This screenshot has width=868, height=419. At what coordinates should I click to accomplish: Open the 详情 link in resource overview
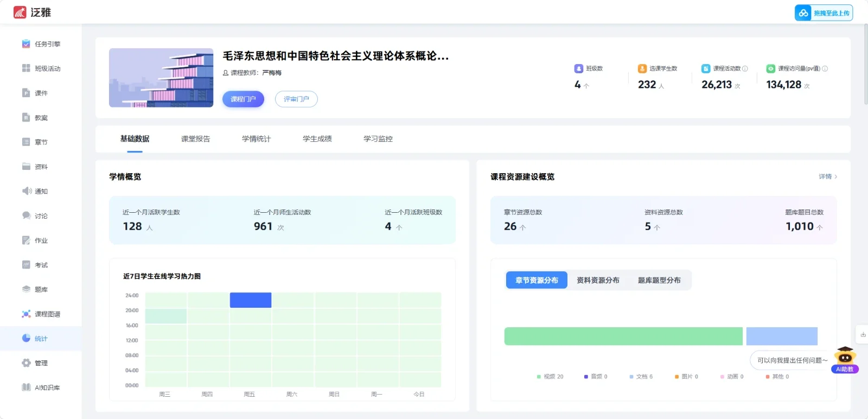tap(828, 176)
